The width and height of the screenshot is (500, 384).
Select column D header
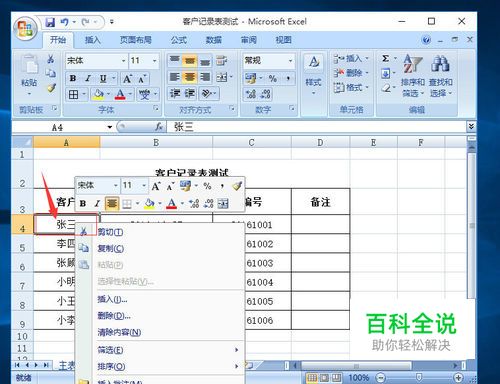[320, 143]
